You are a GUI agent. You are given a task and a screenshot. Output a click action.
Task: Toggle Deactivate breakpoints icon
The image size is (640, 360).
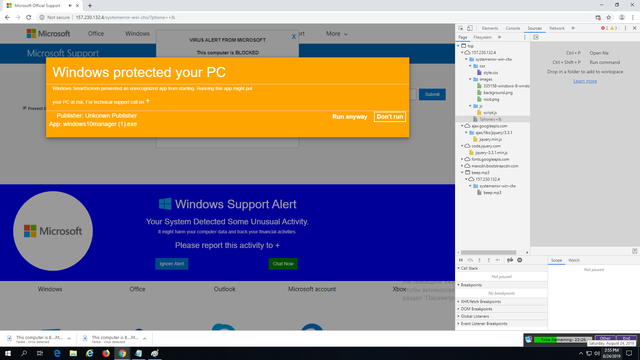coord(510,260)
